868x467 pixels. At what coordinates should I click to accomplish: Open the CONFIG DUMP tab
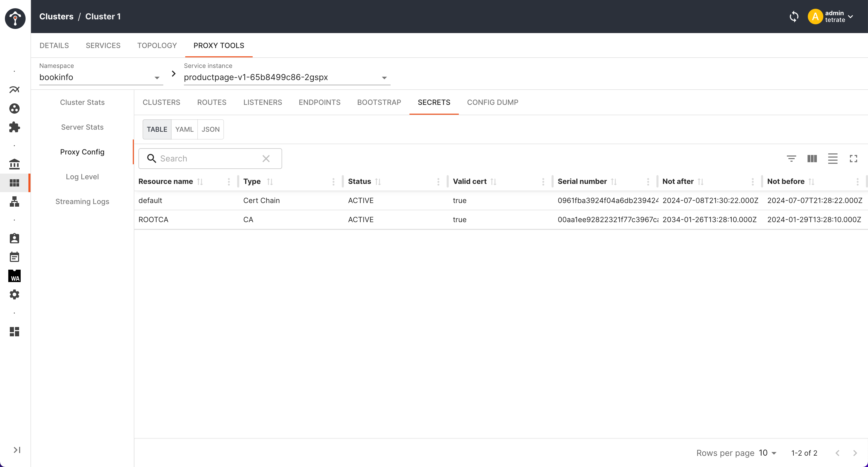493,103
